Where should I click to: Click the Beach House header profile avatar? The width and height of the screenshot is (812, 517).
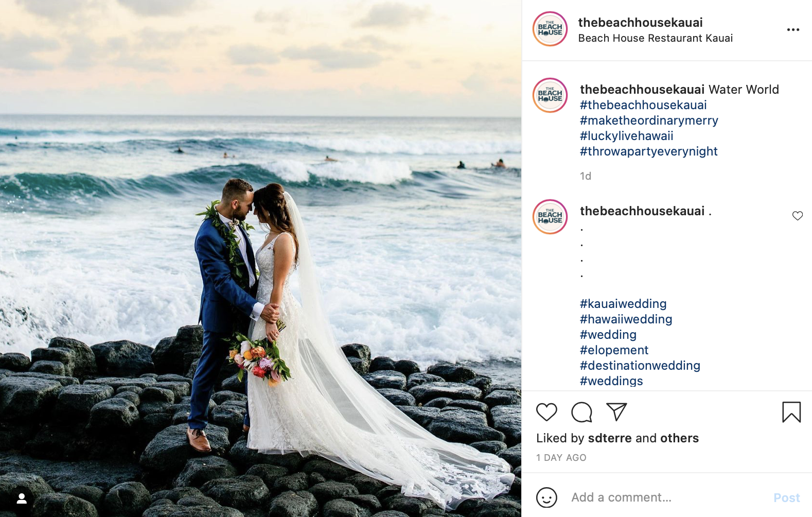pos(550,29)
